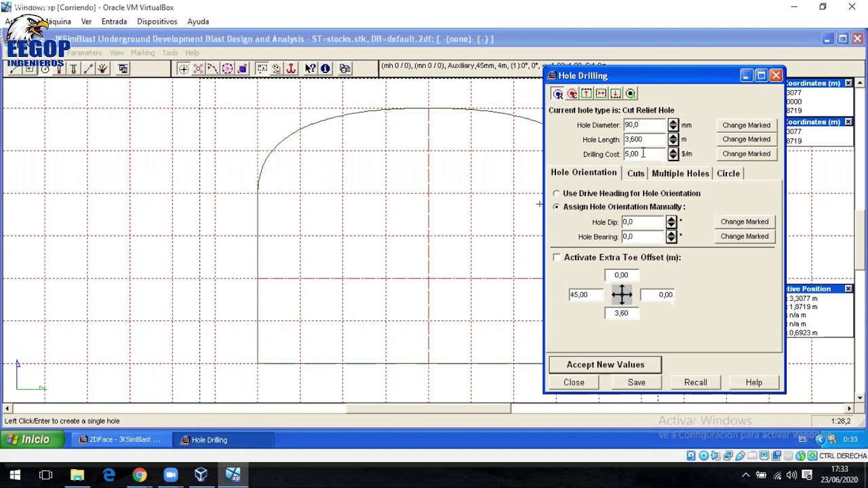Screen dimensions: 868x488
Task: Click the VirtualBox USB status icon
Action: (x=740, y=455)
